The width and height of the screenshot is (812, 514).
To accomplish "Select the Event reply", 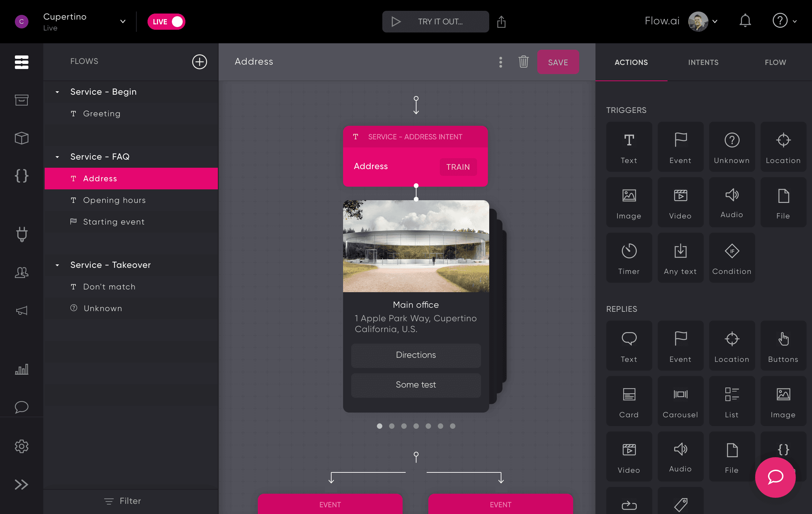I will (x=681, y=346).
